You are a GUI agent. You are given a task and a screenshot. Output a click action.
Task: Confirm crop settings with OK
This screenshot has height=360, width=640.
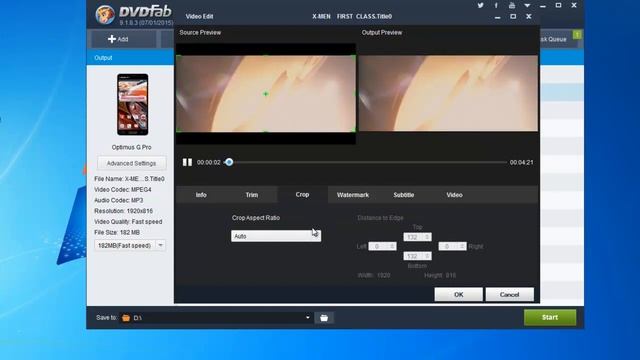pos(458,294)
